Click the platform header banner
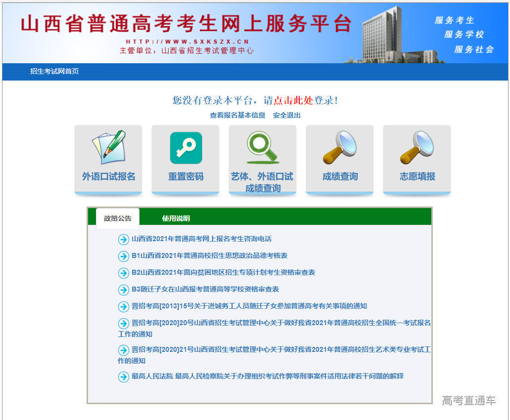This screenshot has width=510, height=420. pos(188,30)
